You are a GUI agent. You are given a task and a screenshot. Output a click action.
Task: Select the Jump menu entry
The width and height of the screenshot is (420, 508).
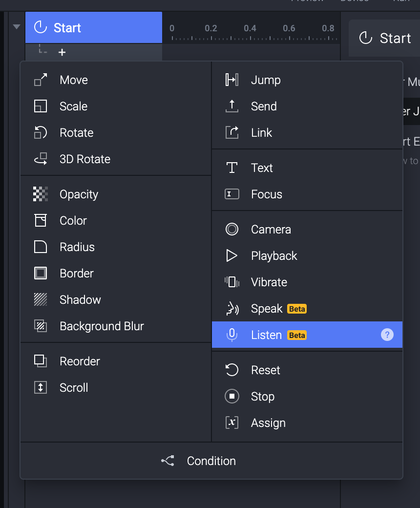(x=266, y=80)
